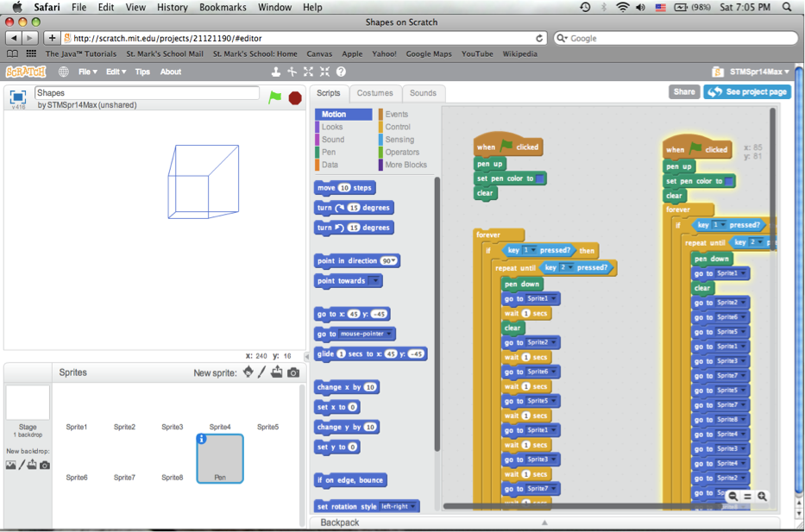
Task: Open the mouse-pointer dropdown in the go to block
Action: click(389, 335)
